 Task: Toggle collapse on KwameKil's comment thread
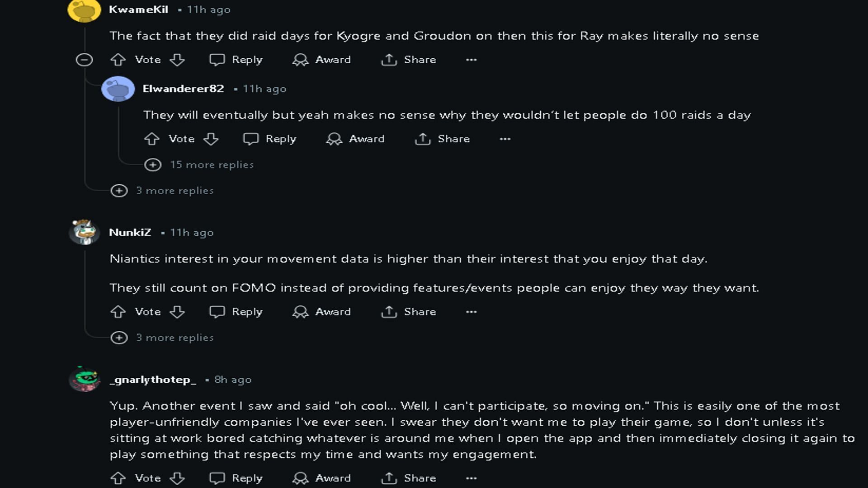pos(84,59)
